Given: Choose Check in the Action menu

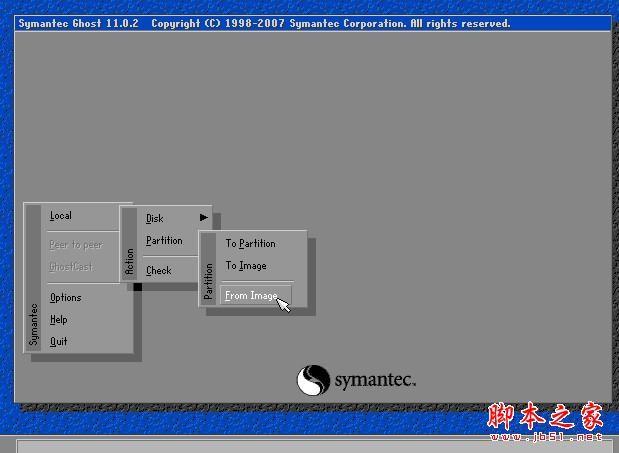Looking at the screenshot, I should [159, 270].
